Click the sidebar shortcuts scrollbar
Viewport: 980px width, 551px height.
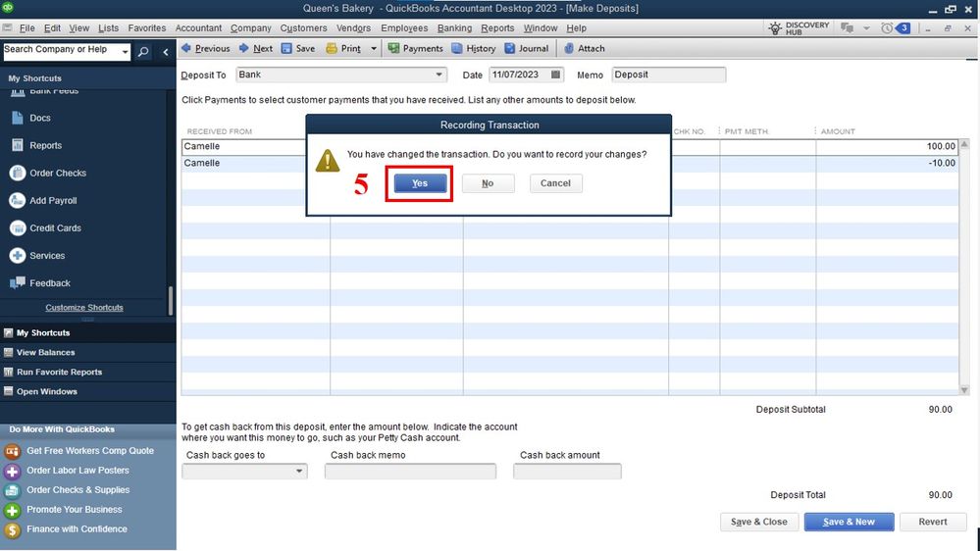pos(170,300)
